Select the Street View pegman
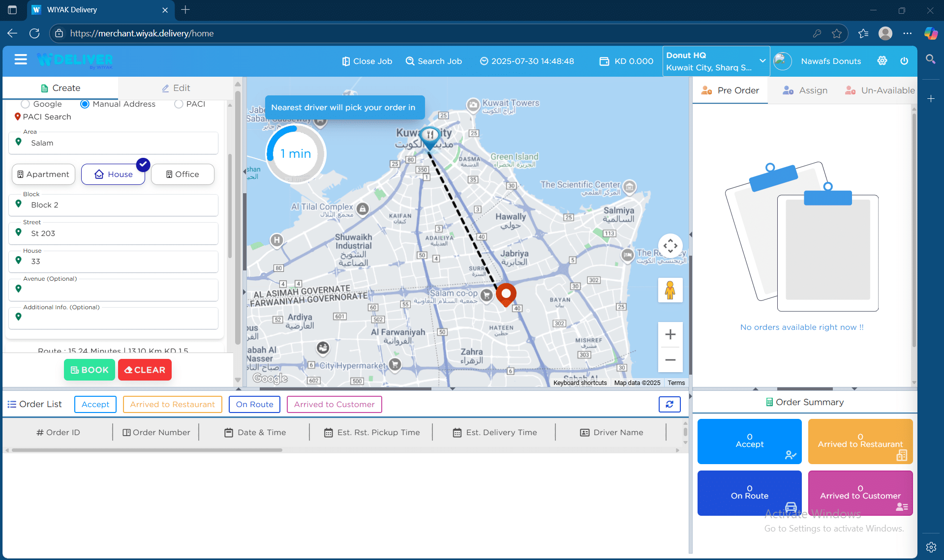This screenshot has height=560, width=944. click(x=670, y=290)
